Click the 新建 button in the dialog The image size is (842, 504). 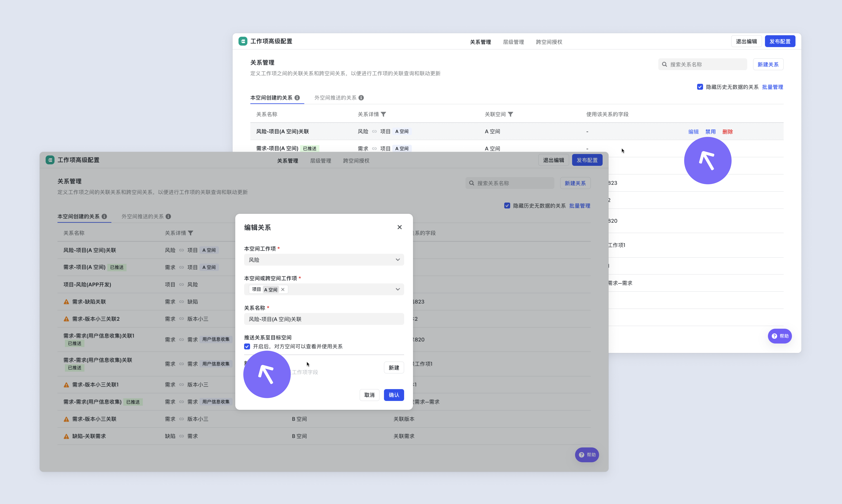coord(394,367)
